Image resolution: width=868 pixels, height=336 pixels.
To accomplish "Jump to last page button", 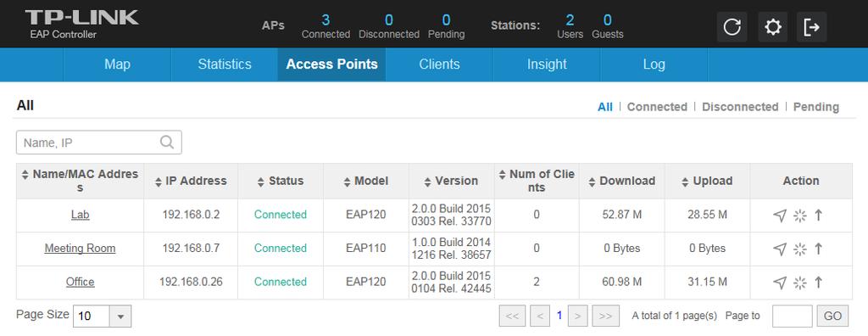I will [605, 316].
